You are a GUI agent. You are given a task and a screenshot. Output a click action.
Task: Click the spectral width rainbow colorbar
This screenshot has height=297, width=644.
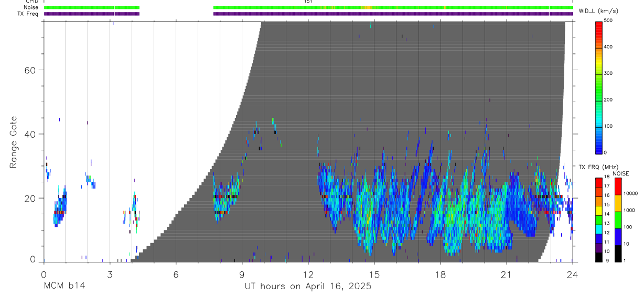coord(599,87)
